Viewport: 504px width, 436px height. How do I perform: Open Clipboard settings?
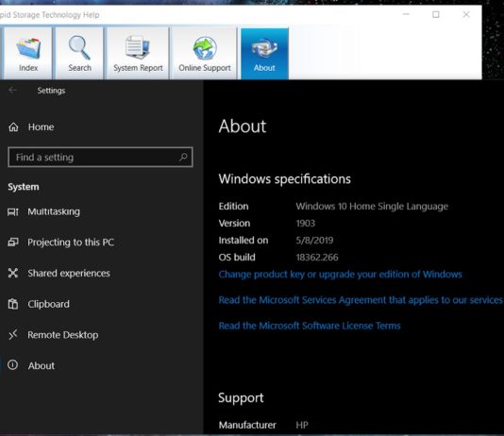coord(48,304)
